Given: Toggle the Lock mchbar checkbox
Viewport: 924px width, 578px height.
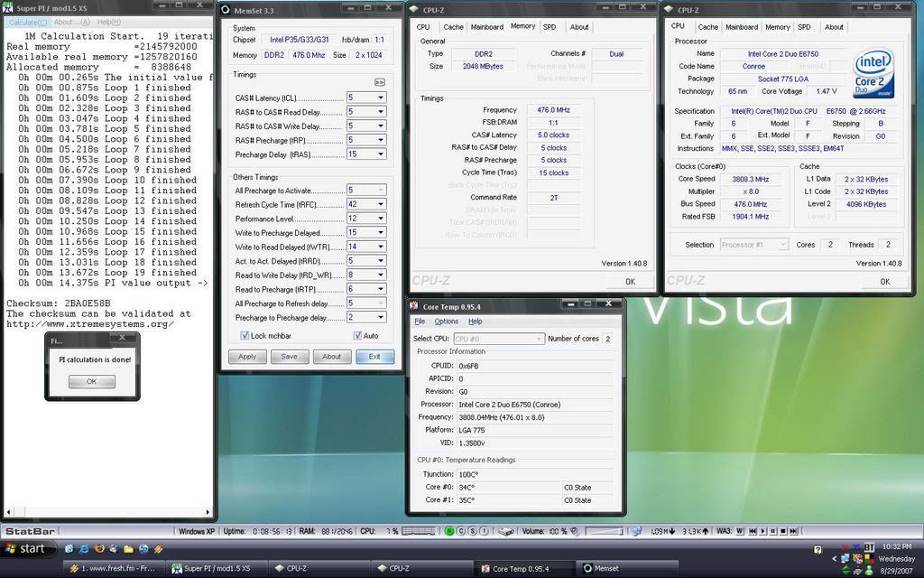Looking at the screenshot, I should click(245, 336).
